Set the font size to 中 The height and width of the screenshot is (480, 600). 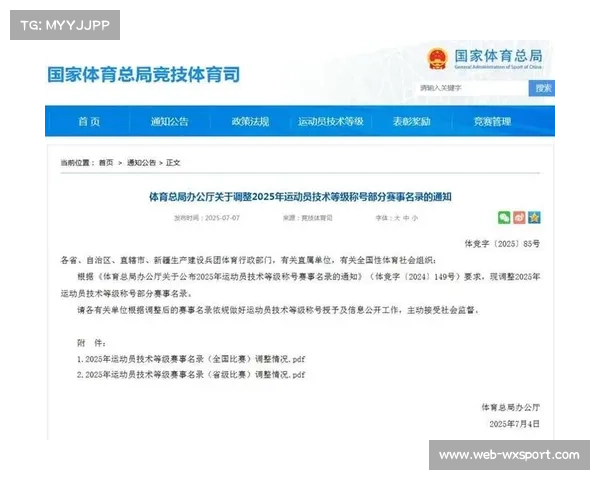(x=406, y=217)
